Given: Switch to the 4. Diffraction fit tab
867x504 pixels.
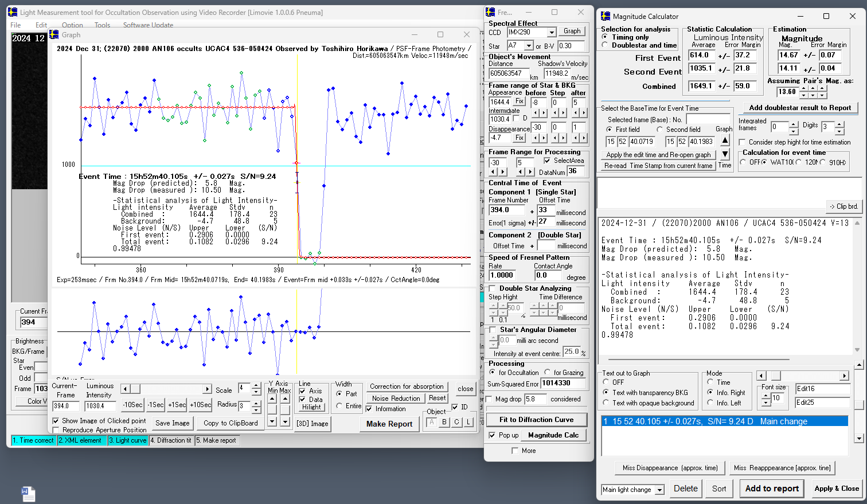Looking at the screenshot, I should 171,440.
